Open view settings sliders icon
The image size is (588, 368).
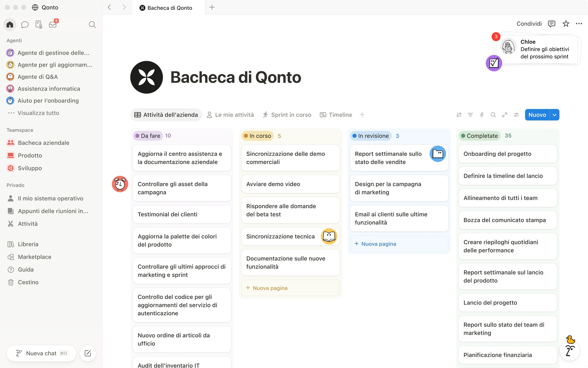[516, 115]
